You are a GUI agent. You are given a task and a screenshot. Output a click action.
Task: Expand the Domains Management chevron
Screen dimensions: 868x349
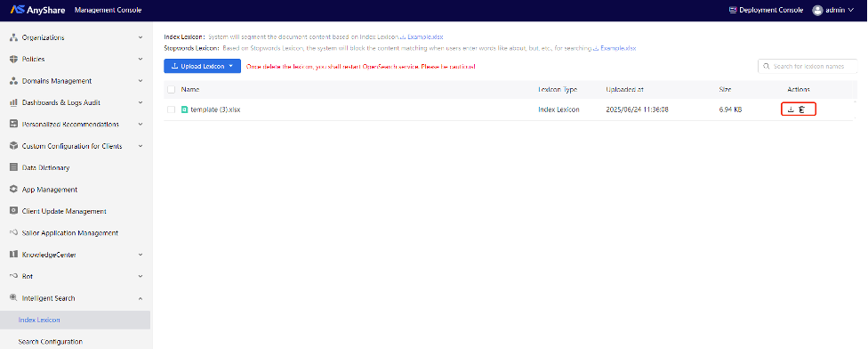[x=141, y=81]
